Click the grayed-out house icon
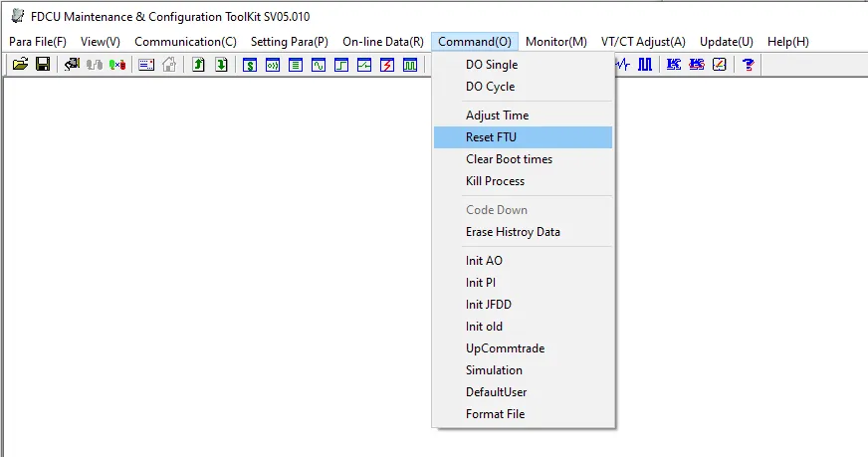The height and width of the screenshot is (457, 868). click(169, 65)
